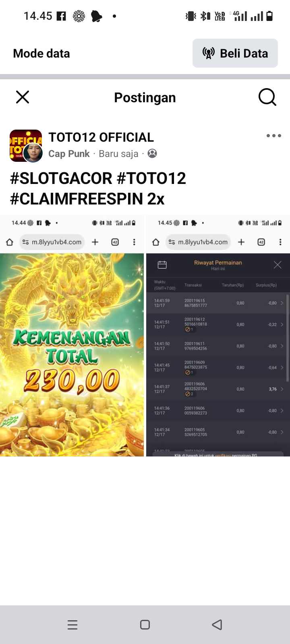Close the post with the X icon
This screenshot has height=644, width=290.
[x=23, y=97]
